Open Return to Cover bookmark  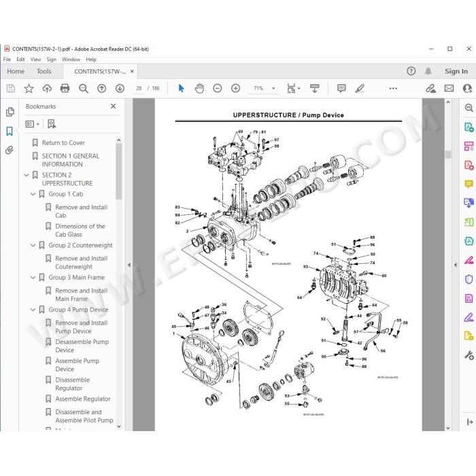pyautogui.click(x=63, y=143)
